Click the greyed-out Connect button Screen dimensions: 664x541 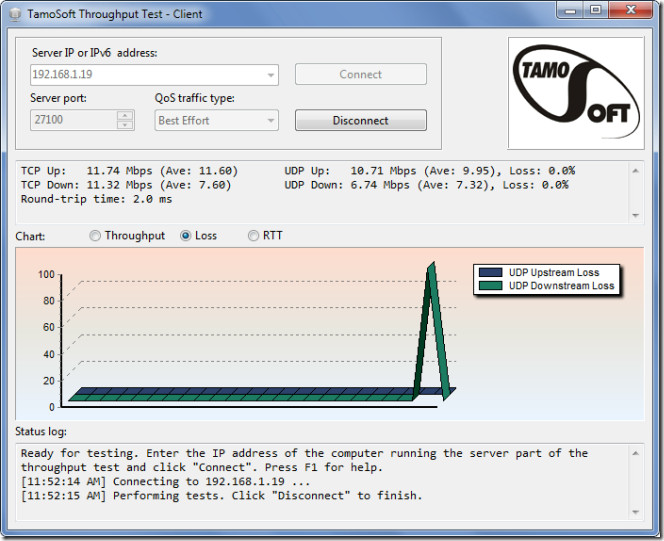tap(361, 75)
